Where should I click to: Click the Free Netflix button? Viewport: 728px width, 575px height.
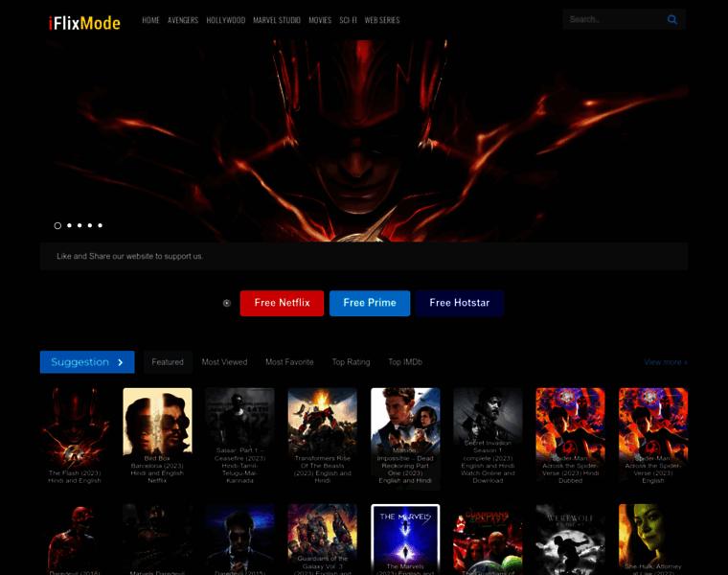point(282,303)
